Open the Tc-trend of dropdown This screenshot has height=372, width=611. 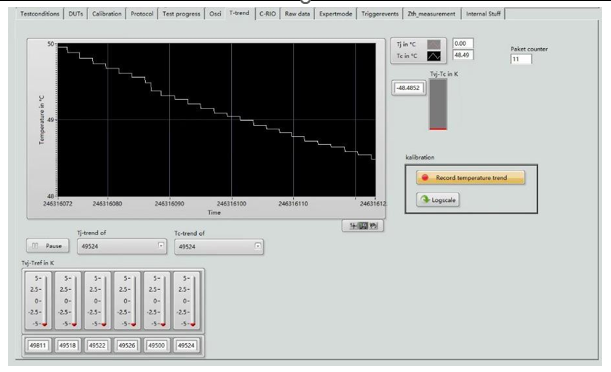(x=219, y=247)
